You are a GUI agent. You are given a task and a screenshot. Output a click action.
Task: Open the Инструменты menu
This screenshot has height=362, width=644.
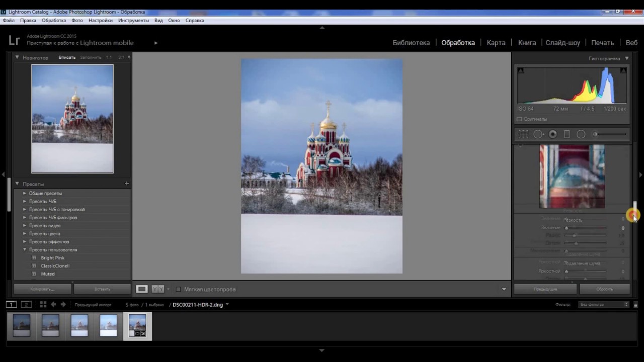133,21
